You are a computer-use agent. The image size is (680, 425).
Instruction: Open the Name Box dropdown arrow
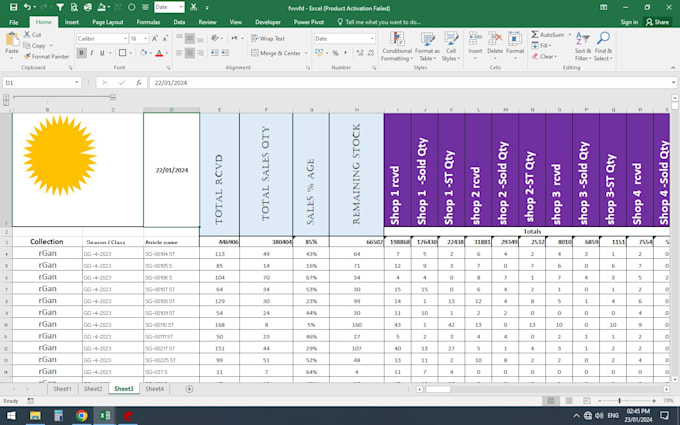[x=77, y=82]
